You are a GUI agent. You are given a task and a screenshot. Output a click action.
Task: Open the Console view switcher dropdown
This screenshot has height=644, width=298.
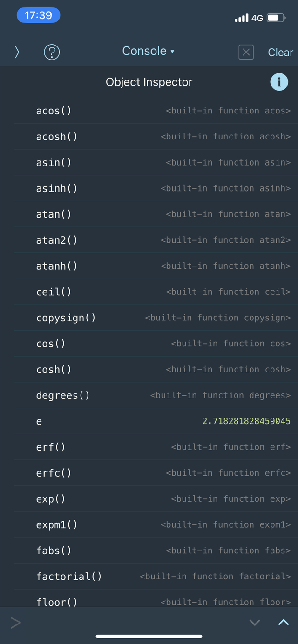pyautogui.click(x=149, y=51)
